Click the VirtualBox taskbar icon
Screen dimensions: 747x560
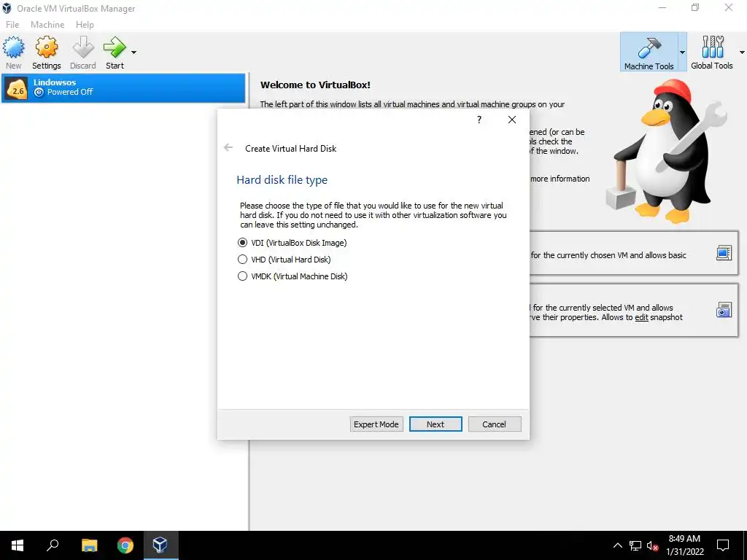tap(160, 545)
